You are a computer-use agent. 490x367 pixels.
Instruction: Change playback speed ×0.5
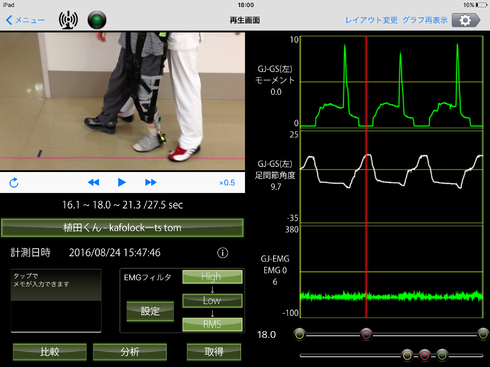[x=227, y=183]
